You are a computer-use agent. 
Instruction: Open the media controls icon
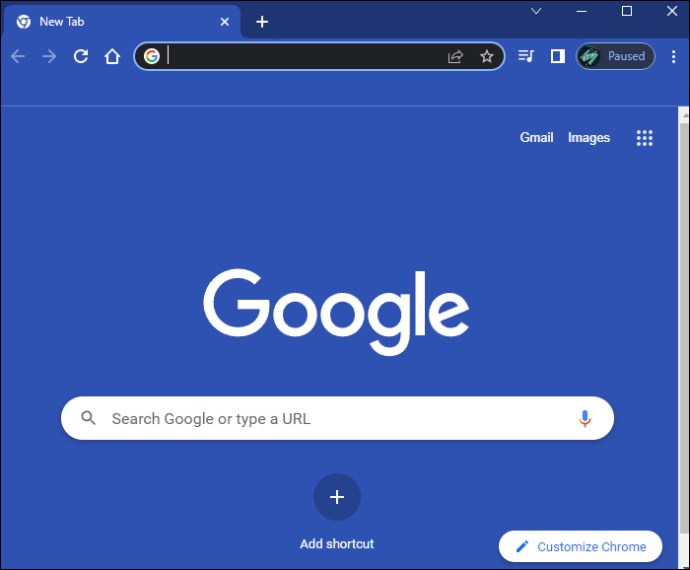[x=526, y=56]
